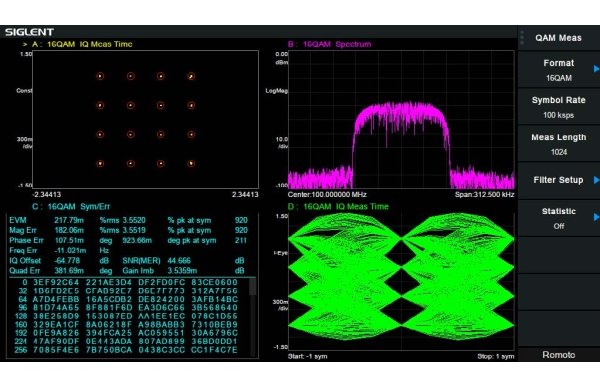Select window D 16QAM IQ Meas Time title
The height and width of the screenshot is (390, 600).
coord(338,207)
